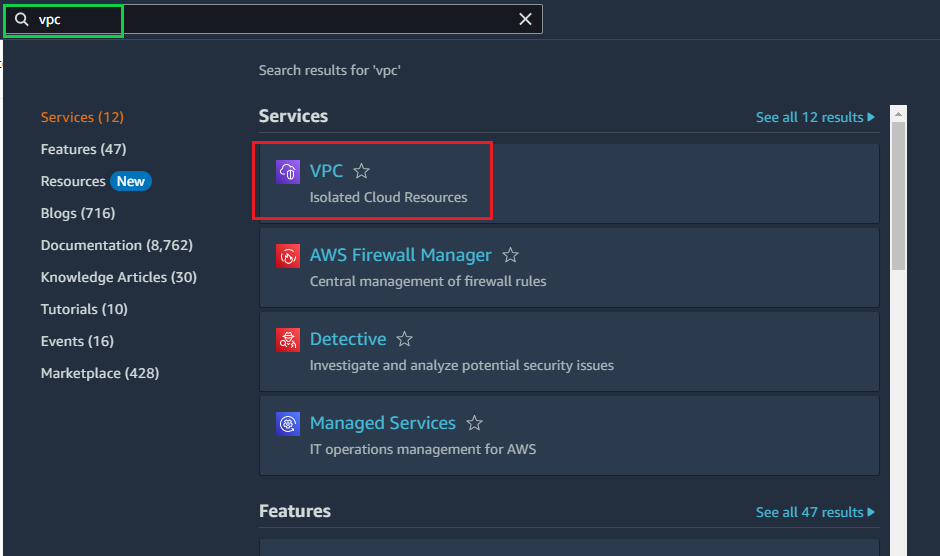Click the Isolated Cloud Resources description
This screenshot has height=556, width=940.
coord(388,197)
